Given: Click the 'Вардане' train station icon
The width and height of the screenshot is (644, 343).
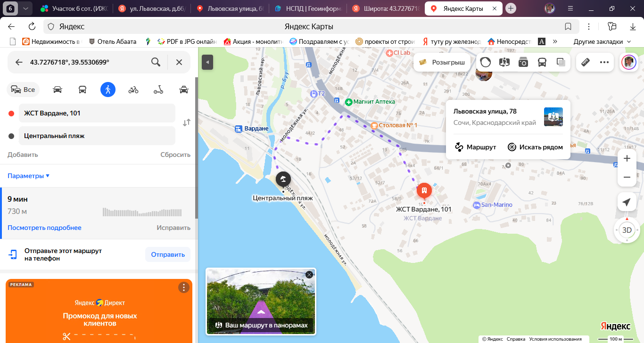Looking at the screenshot, I should 238,128.
